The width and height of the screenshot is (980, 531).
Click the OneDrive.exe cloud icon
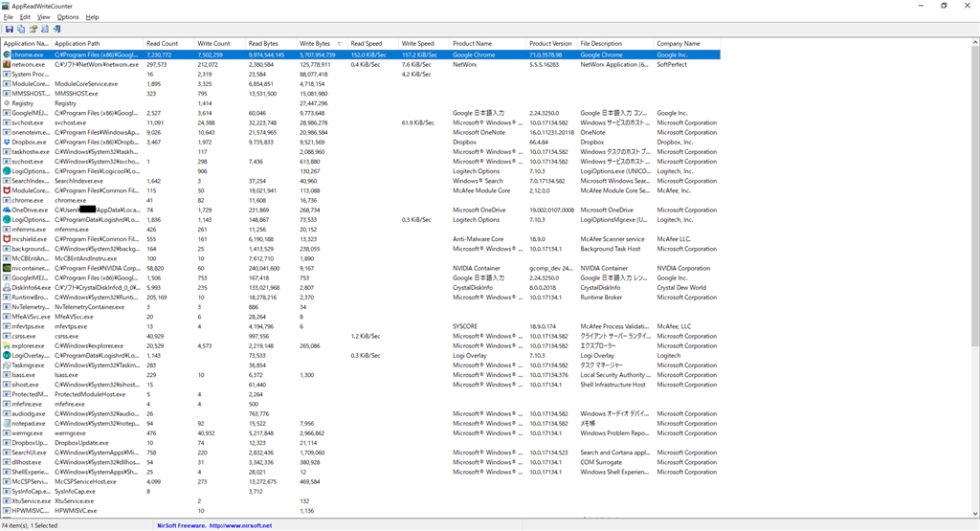click(7, 210)
